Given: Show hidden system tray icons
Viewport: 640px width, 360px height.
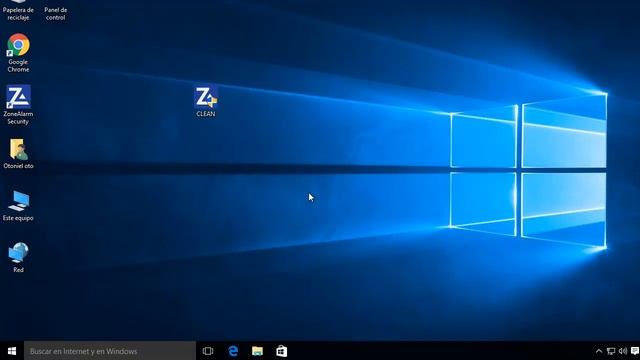Looking at the screenshot, I should pos(599,351).
